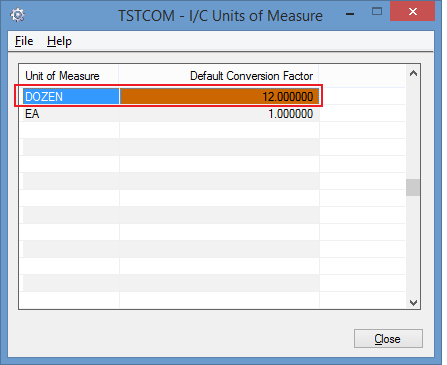Maximize the I/C Units of Measure window

tap(377, 12)
